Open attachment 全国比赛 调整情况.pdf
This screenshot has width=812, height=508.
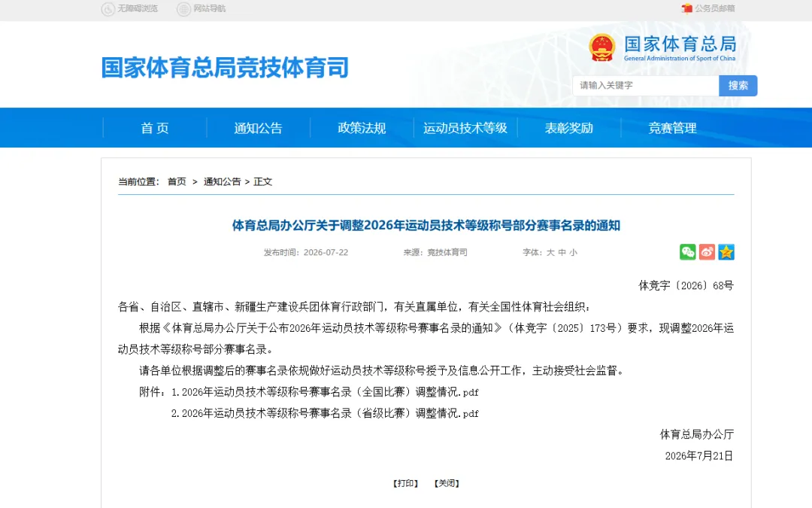(330, 392)
